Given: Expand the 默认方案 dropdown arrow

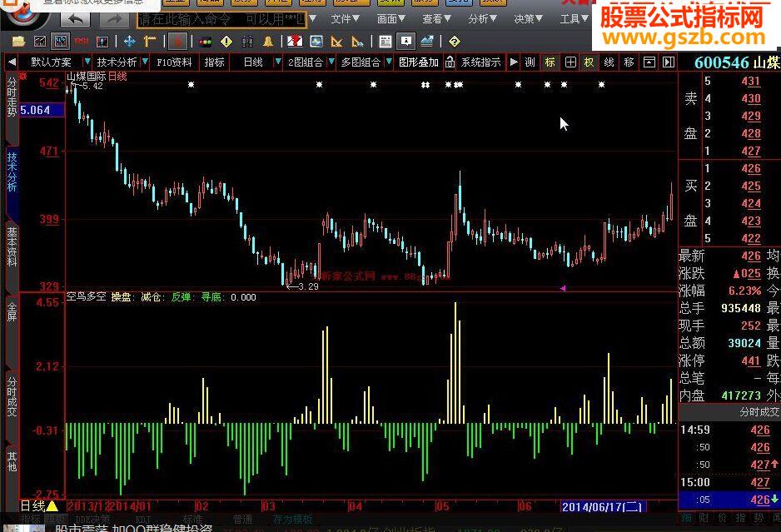Looking at the screenshot, I should 87,62.
